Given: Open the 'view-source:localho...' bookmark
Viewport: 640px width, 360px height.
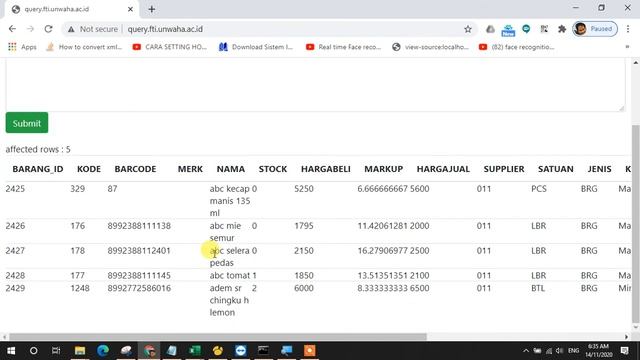Looking at the screenshot, I should click(x=430, y=47).
